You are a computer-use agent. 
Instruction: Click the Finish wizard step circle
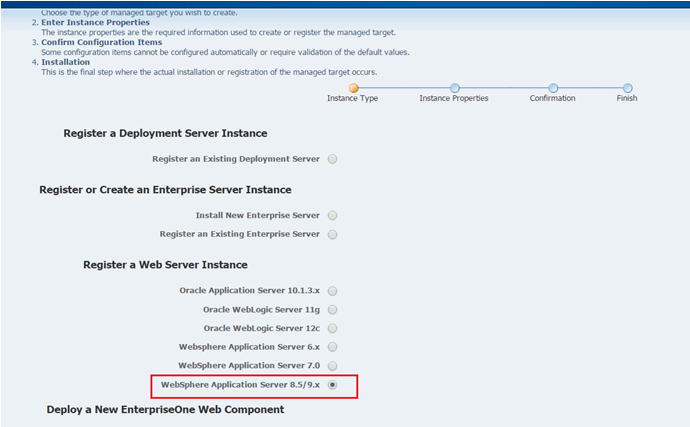(x=628, y=88)
